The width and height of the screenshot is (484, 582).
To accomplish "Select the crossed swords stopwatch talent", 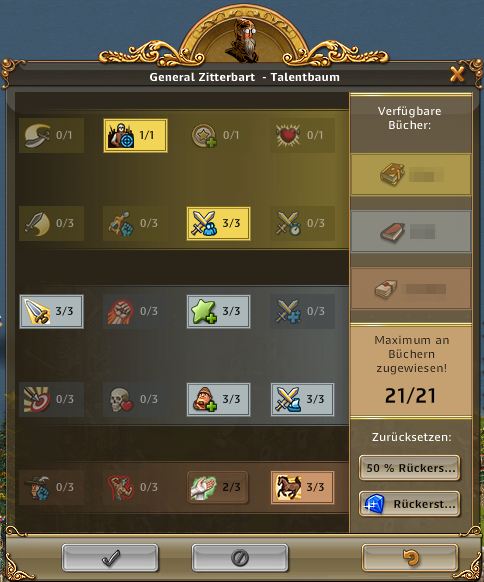I will [x=302, y=223].
